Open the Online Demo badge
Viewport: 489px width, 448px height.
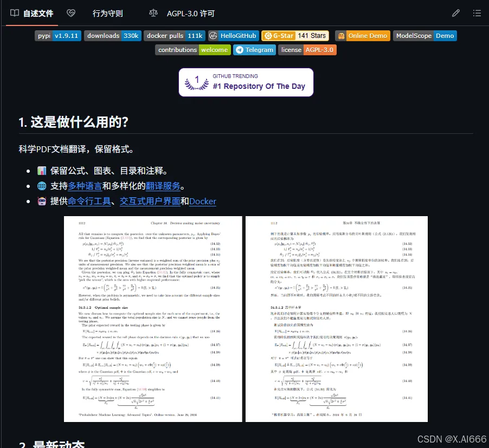coord(362,36)
